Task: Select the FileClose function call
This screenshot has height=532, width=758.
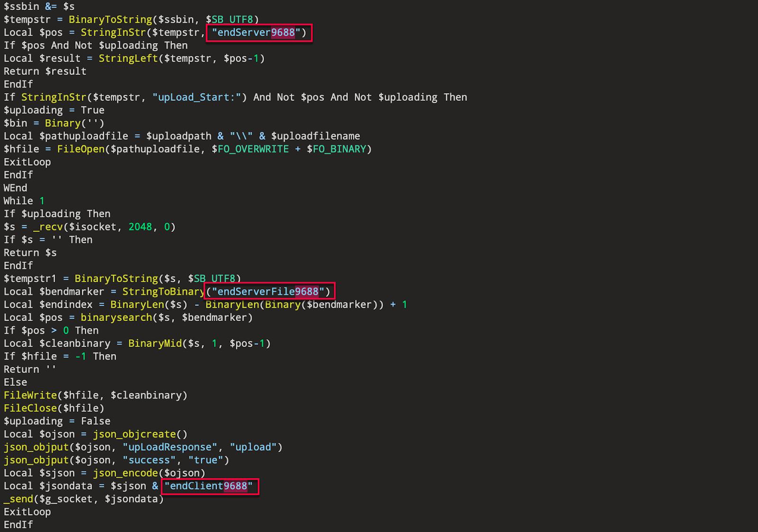Action: coord(30,408)
